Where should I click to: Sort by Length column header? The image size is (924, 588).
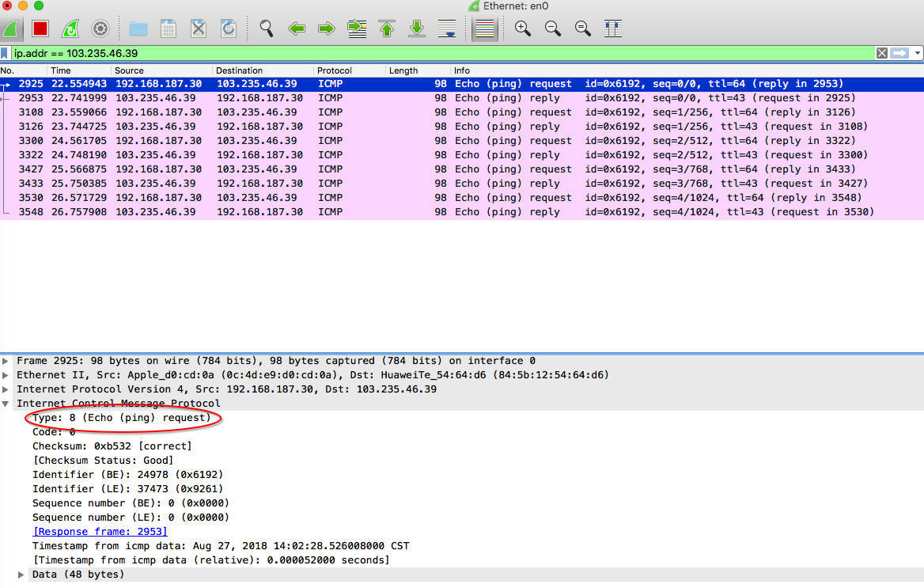coord(418,70)
